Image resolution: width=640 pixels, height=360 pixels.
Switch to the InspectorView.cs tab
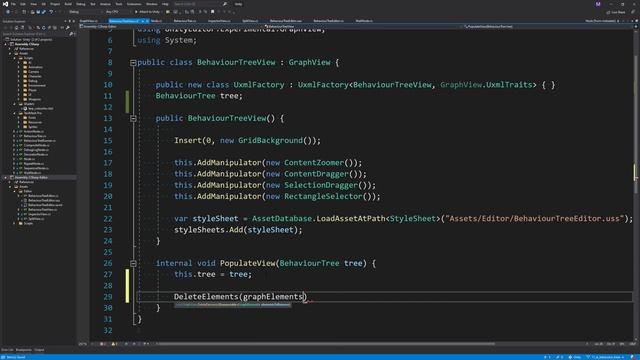[x=219, y=21]
